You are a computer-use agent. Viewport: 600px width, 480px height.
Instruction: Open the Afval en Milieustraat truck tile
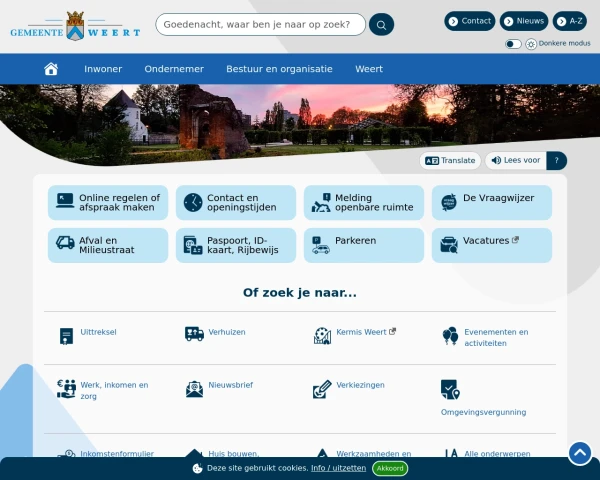(108, 245)
